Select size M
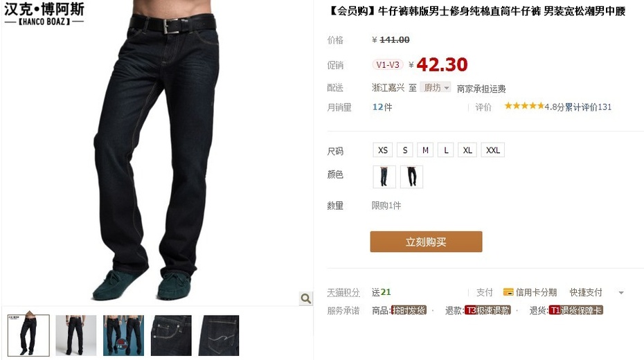This screenshot has width=644, height=360. click(x=425, y=150)
